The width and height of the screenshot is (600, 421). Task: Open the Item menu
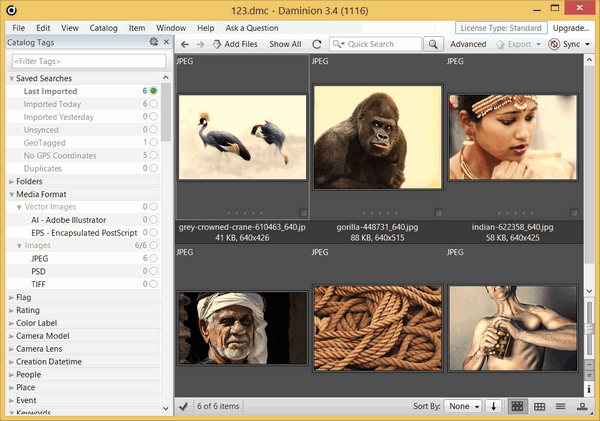tap(137, 28)
